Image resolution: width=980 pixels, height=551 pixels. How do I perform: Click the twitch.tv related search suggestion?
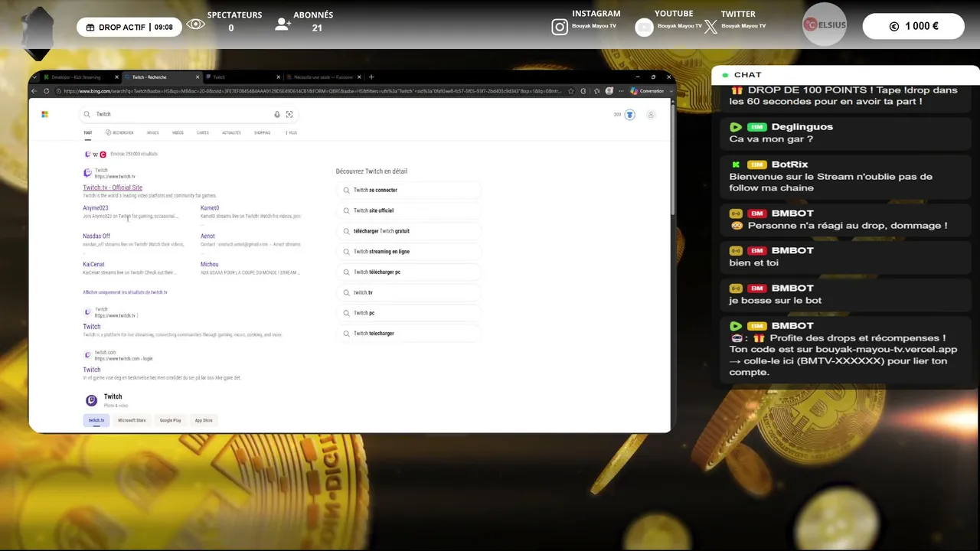click(x=408, y=292)
